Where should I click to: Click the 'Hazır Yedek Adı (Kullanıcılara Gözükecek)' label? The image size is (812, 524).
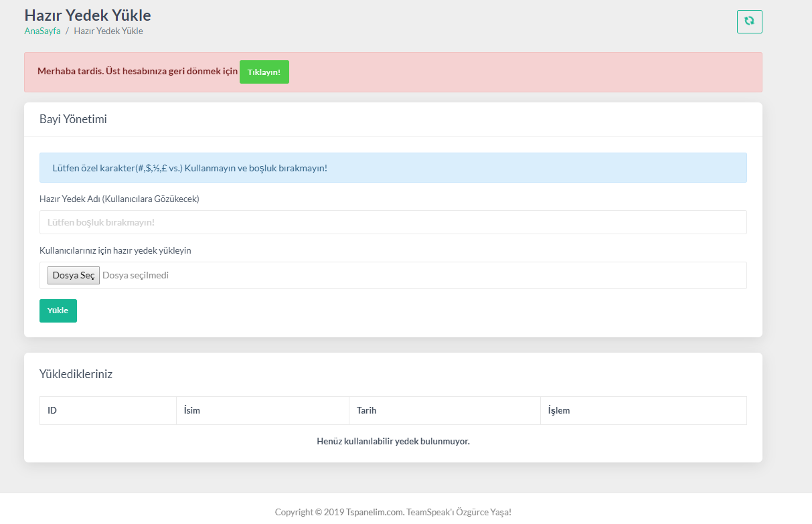(x=119, y=199)
